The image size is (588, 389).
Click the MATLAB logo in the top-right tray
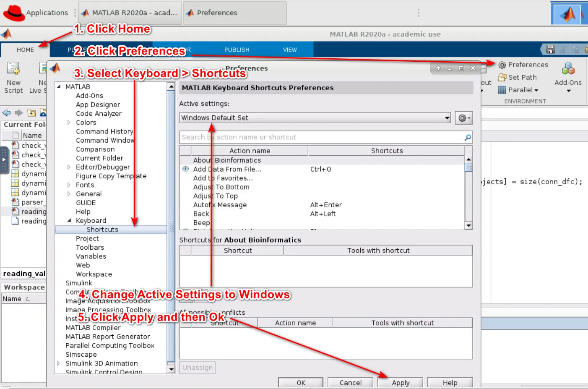pos(568,14)
